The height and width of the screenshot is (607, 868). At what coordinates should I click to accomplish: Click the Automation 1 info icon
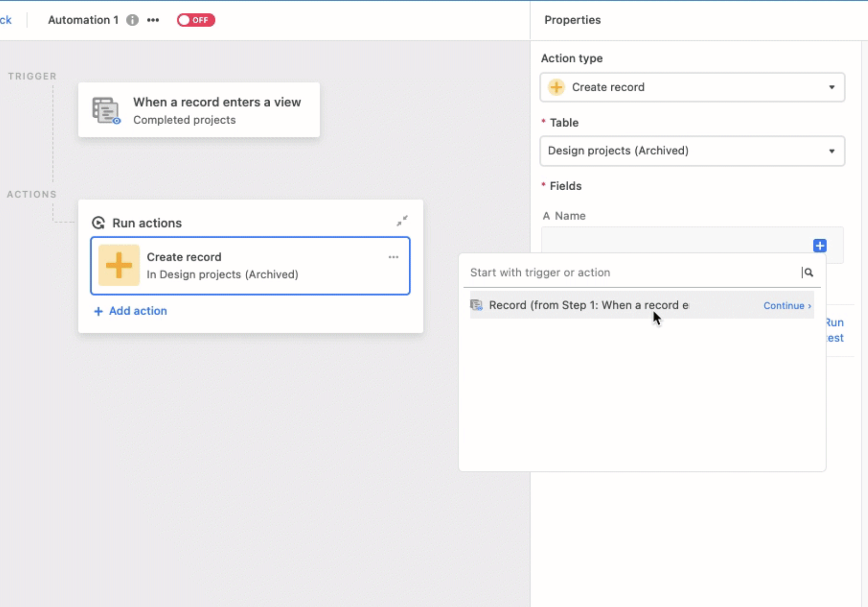(132, 20)
